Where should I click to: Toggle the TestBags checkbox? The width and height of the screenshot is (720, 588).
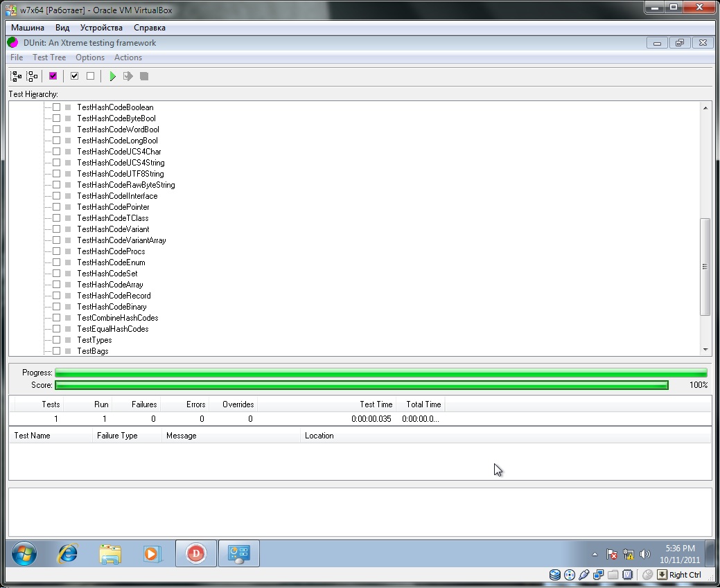[x=57, y=350]
